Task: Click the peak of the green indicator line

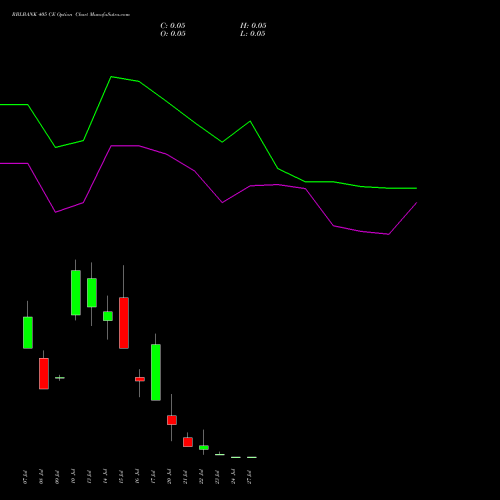Action: [111, 77]
